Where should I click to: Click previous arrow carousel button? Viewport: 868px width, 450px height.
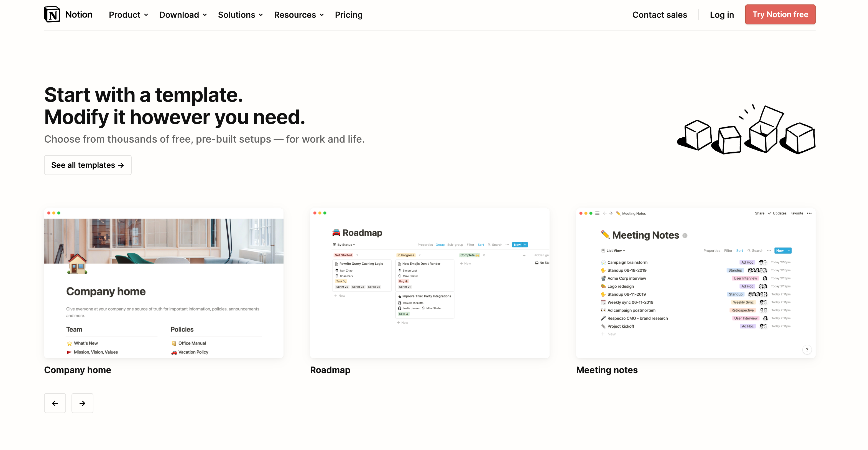coord(55,403)
